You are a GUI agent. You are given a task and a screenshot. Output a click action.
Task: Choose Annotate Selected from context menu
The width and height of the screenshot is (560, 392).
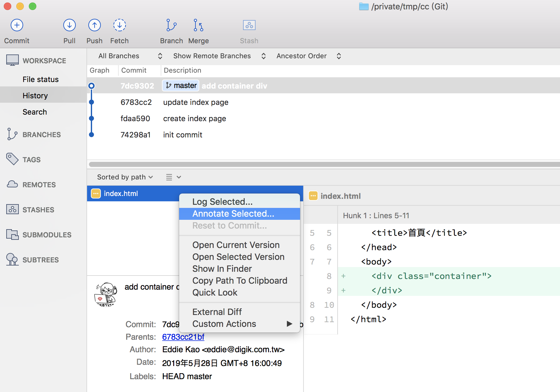(233, 214)
